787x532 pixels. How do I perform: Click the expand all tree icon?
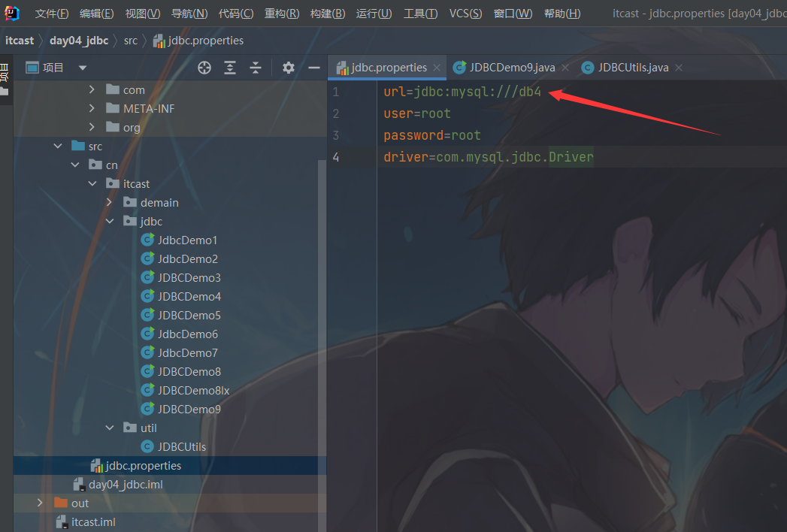(230, 68)
